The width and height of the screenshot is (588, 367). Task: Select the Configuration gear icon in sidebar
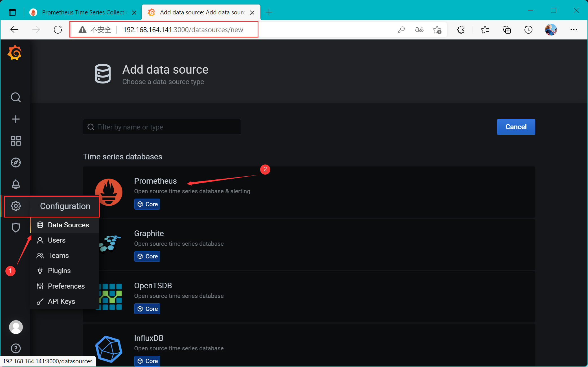click(16, 206)
